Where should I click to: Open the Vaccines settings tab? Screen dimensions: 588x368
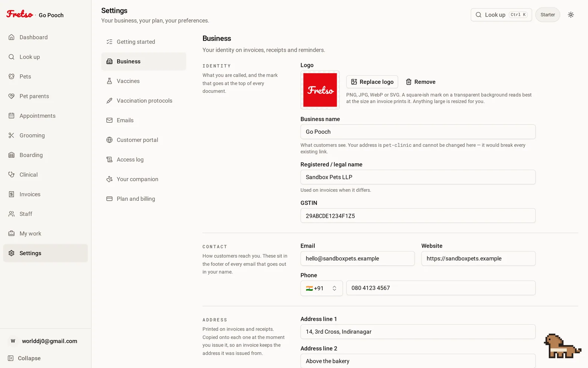tap(144, 81)
